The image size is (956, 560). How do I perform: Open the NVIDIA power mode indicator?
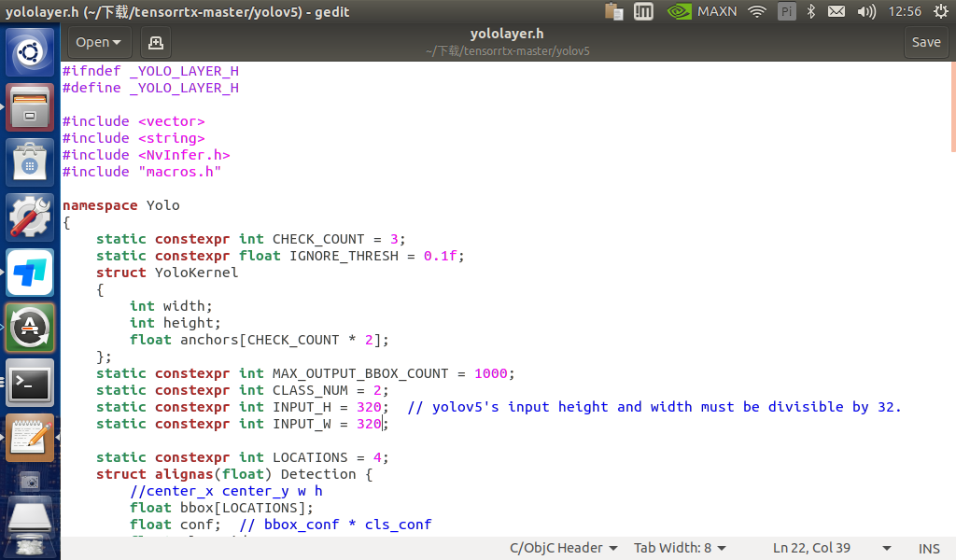pyautogui.click(x=679, y=11)
